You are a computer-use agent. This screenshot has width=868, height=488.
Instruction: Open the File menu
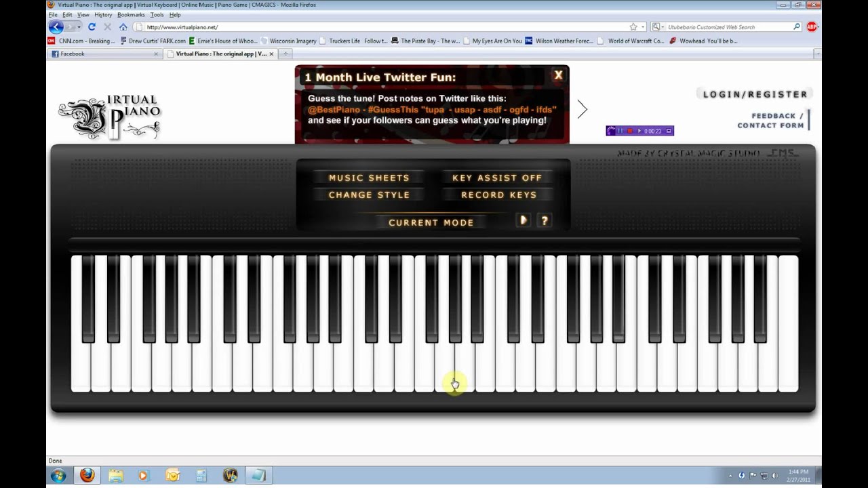(53, 14)
